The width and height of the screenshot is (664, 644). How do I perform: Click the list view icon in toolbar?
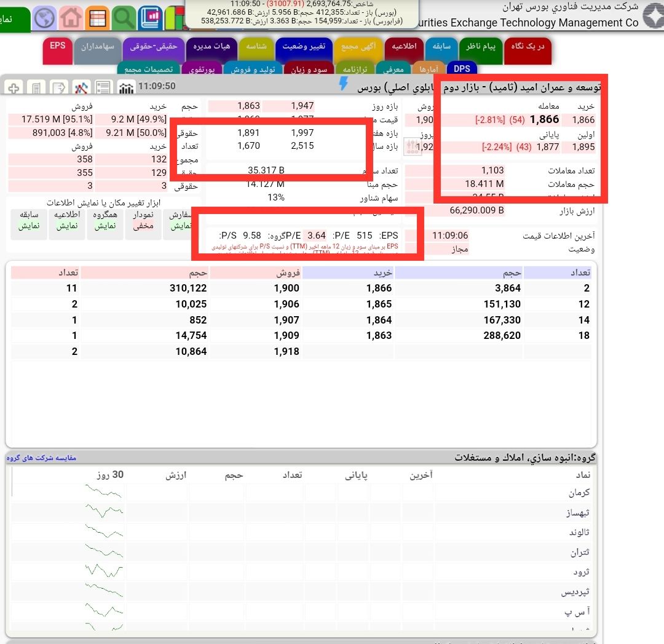[x=103, y=88]
